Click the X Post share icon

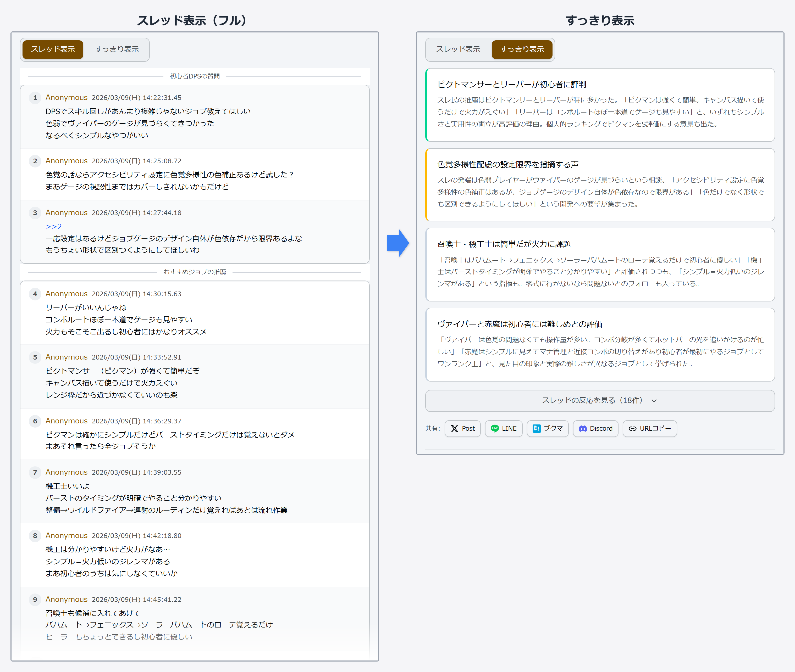click(454, 429)
